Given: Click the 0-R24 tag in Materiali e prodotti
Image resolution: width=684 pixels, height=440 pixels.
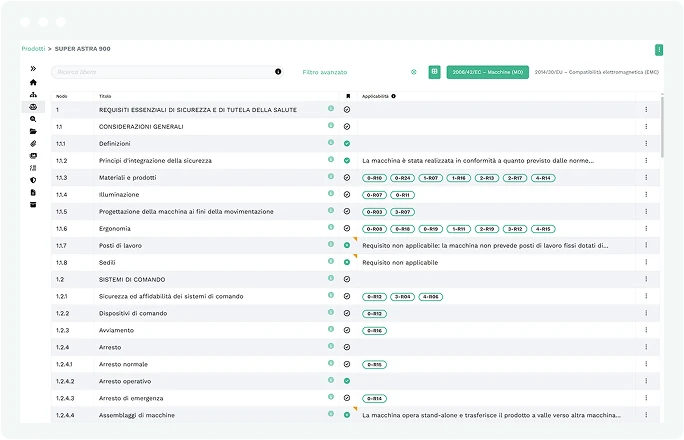Looking at the screenshot, I should tap(402, 178).
